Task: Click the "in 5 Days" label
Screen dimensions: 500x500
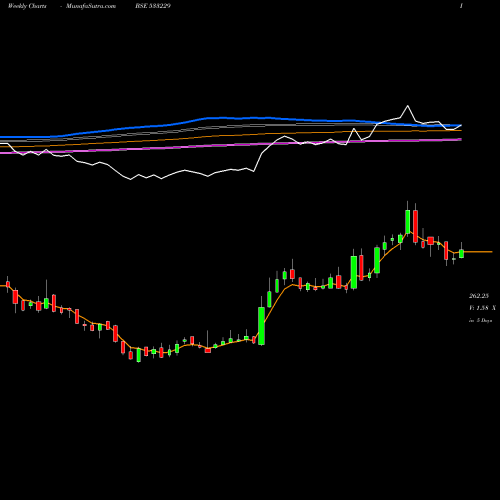Action: (x=480, y=320)
